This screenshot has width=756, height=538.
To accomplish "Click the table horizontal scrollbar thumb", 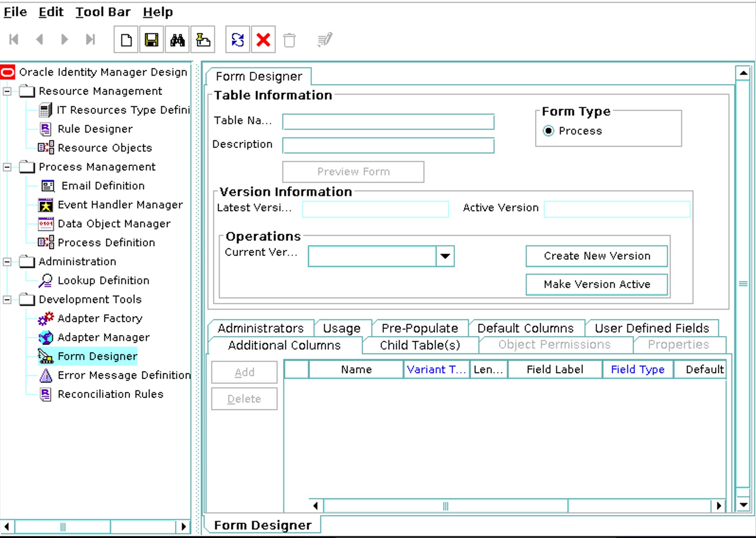I will coord(445,506).
